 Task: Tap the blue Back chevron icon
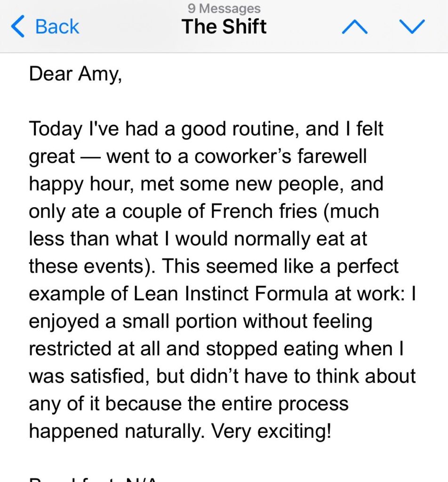[x=17, y=27]
